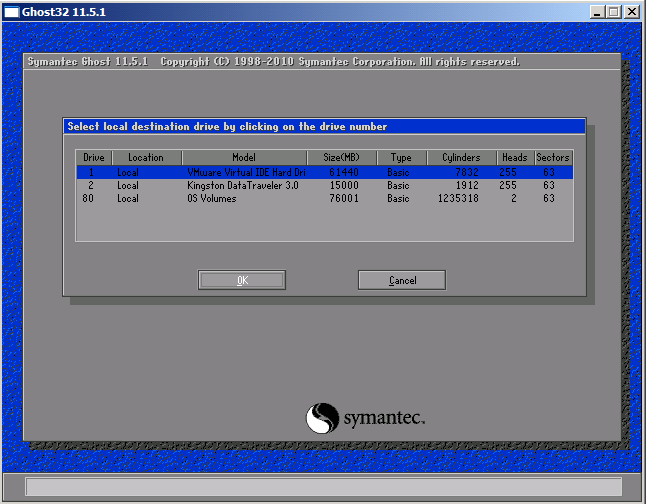Image resolution: width=646 pixels, height=504 pixels.
Task: Click the Drive column header
Action: [x=94, y=158]
